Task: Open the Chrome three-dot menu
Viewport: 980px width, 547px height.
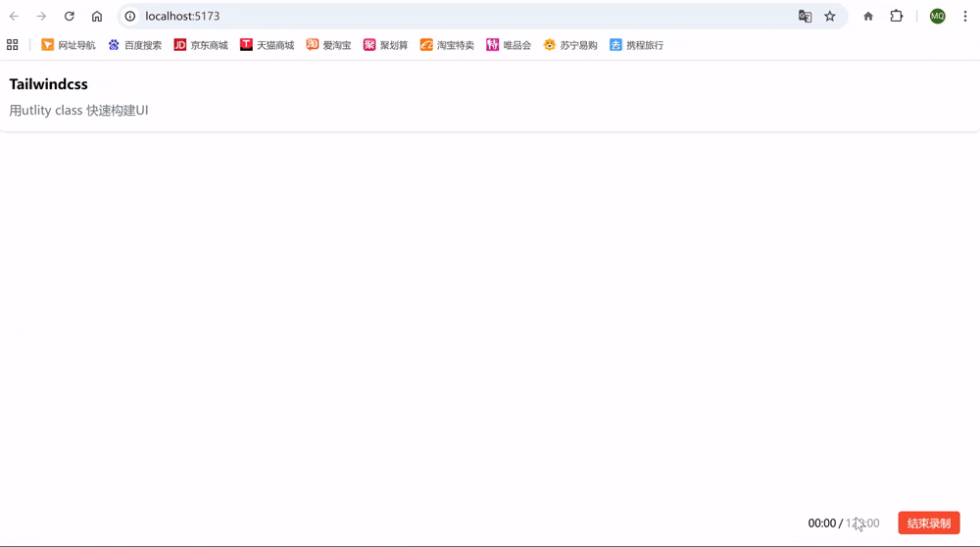Action: coord(965,17)
